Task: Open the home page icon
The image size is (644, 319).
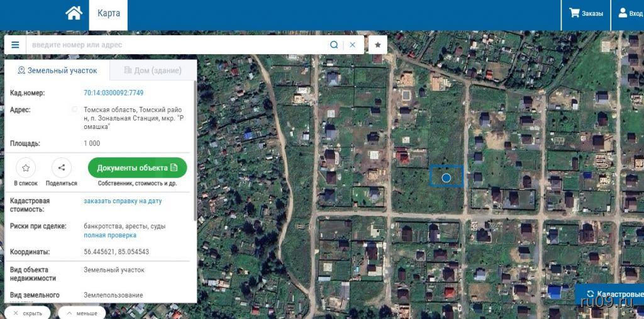Action: point(74,13)
